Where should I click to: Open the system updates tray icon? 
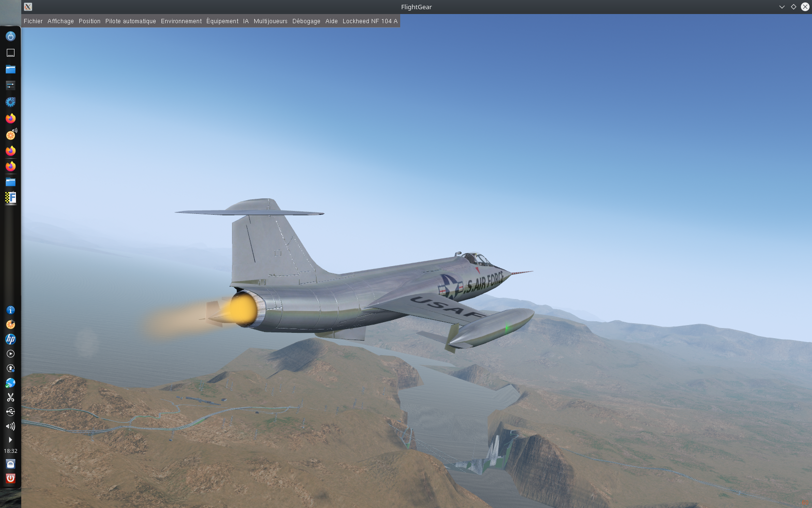(11, 368)
